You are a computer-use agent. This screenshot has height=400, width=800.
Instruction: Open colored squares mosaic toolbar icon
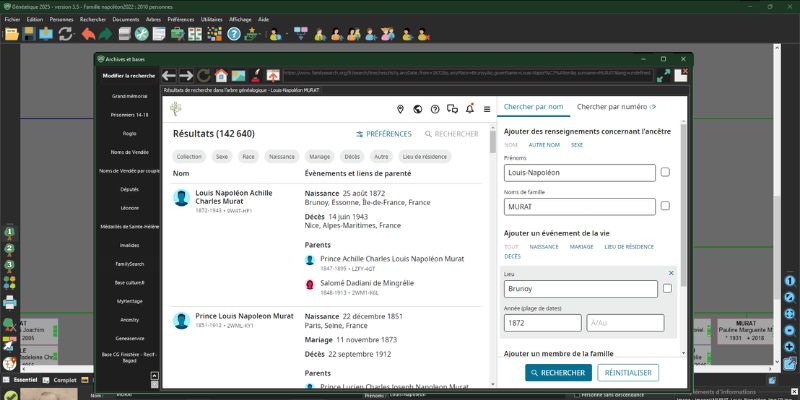(x=215, y=34)
